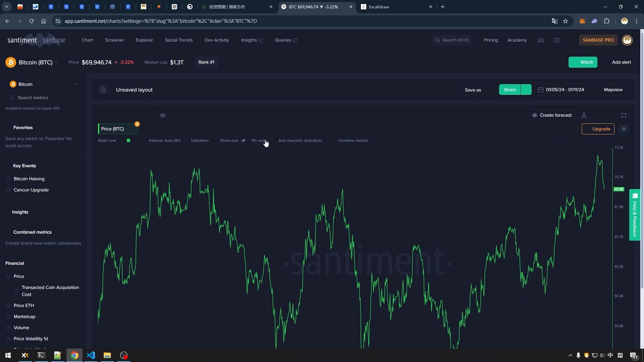Click the header Search box
Viewport: 644px width, 362px height.
pyautogui.click(x=452, y=40)
